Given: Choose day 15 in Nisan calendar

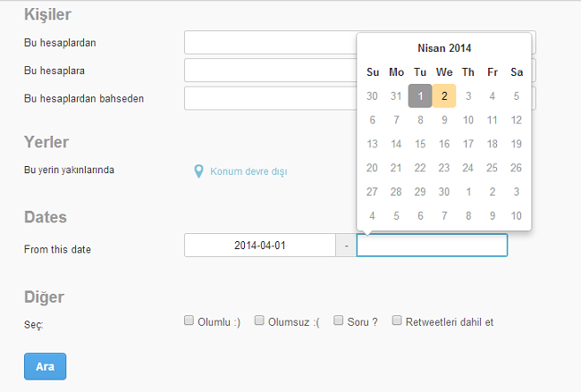Looking at the screenshot, I should [x=420, y=144].
